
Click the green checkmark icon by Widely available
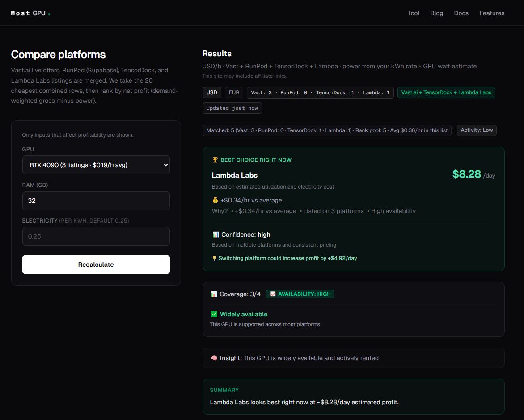214,314
